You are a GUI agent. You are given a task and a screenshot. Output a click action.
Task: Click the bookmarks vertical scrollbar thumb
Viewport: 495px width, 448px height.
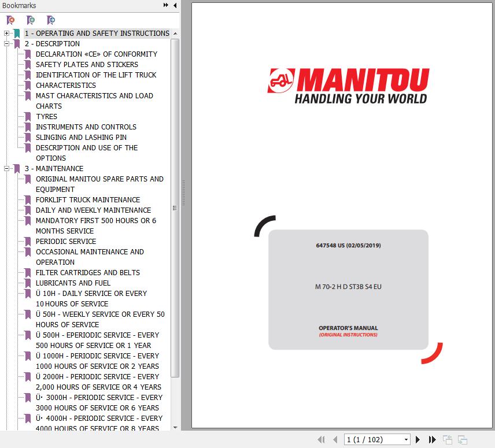point(175,208)
